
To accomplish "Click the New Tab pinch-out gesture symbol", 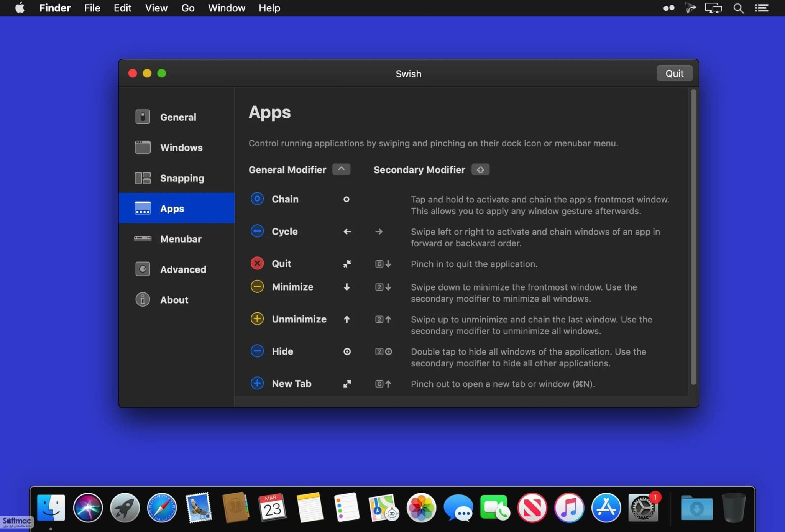I will 347,384.
